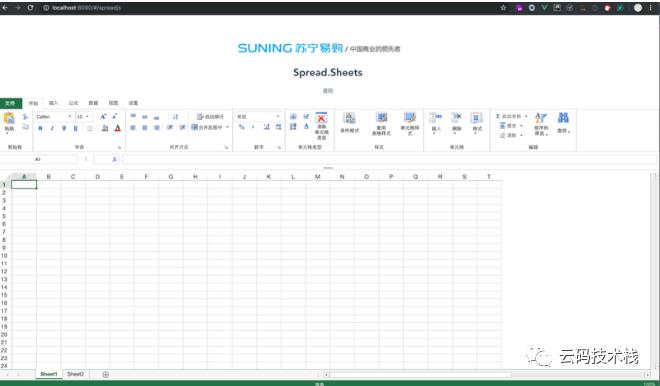Viewport: 660px width, 386px height.
Task: Center text horizontally
Action: click(145, 128)
